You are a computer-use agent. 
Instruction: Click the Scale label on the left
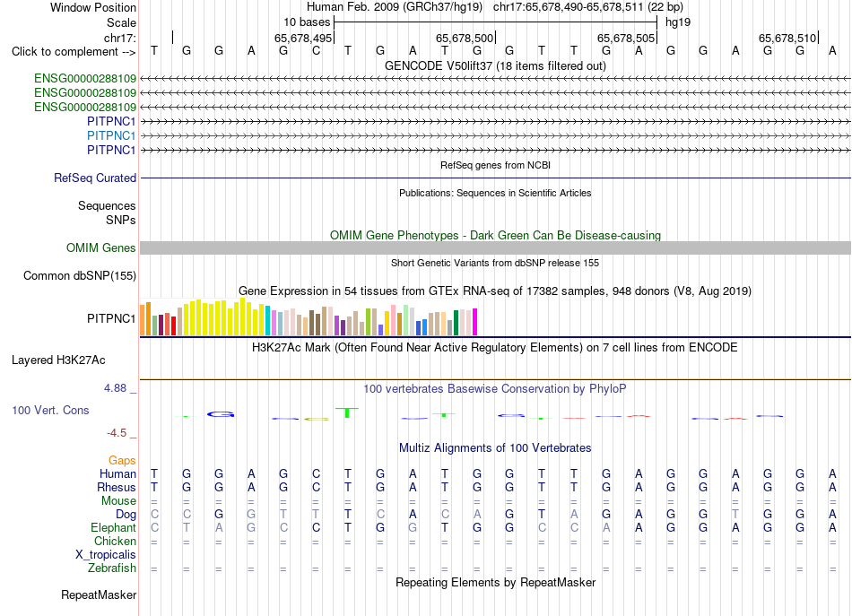[121, 22]
